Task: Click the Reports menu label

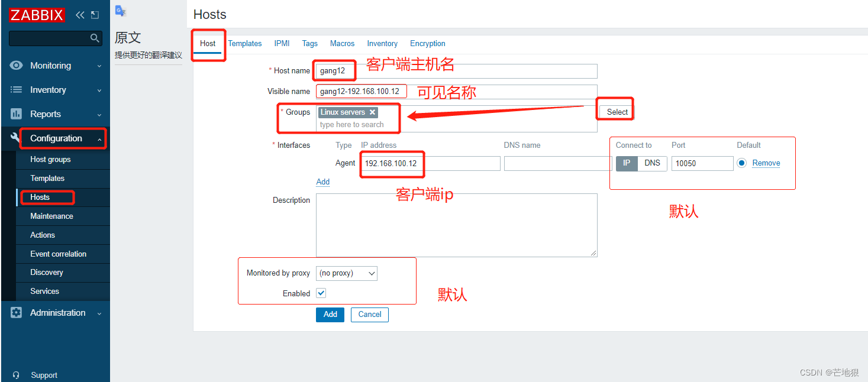Action: (46, 114)
